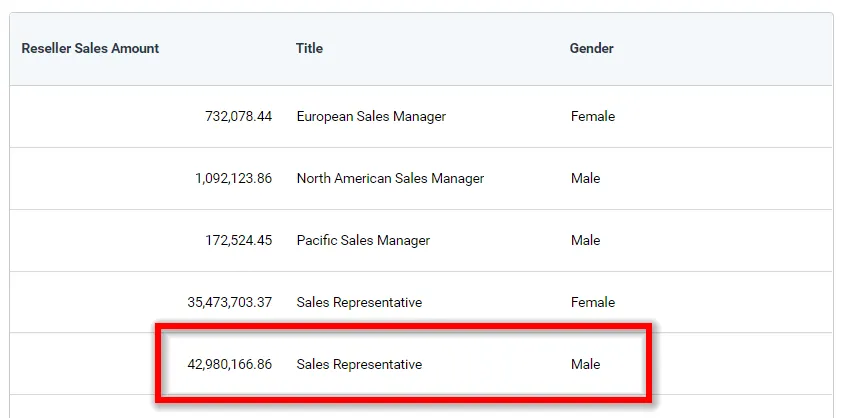
Task: Select the European Sales Manager title cell
Action: click(x=371, y=116)
